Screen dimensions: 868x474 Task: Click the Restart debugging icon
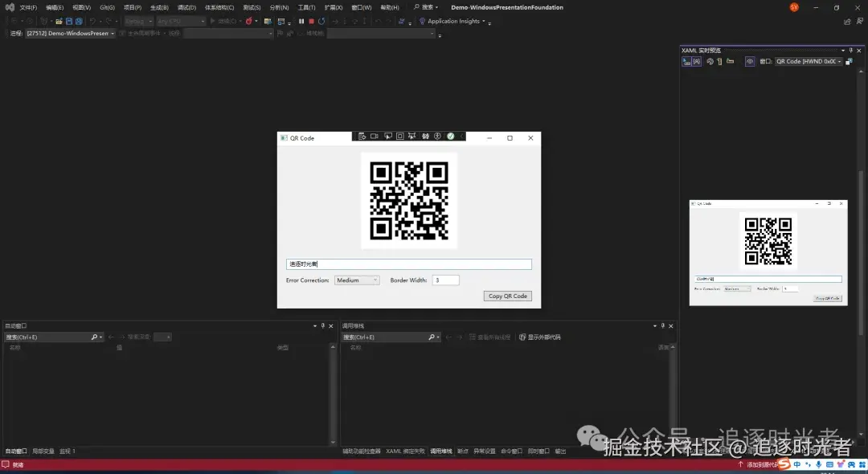321,22
